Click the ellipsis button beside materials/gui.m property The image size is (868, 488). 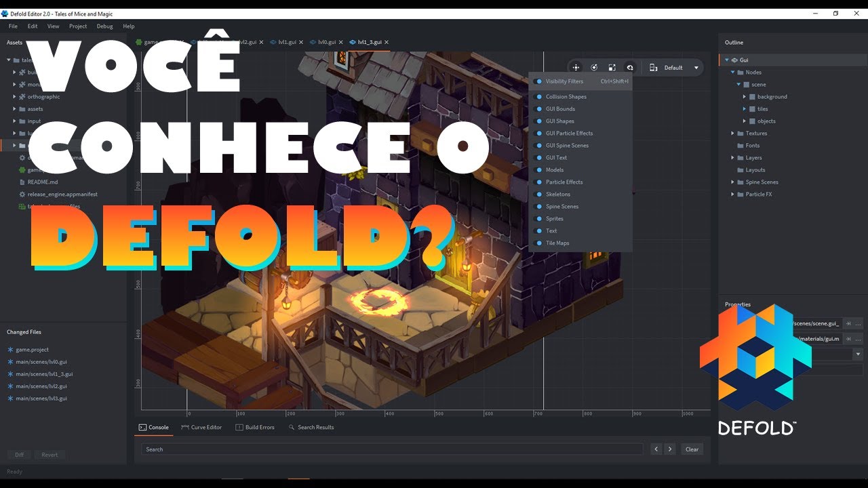859,338
